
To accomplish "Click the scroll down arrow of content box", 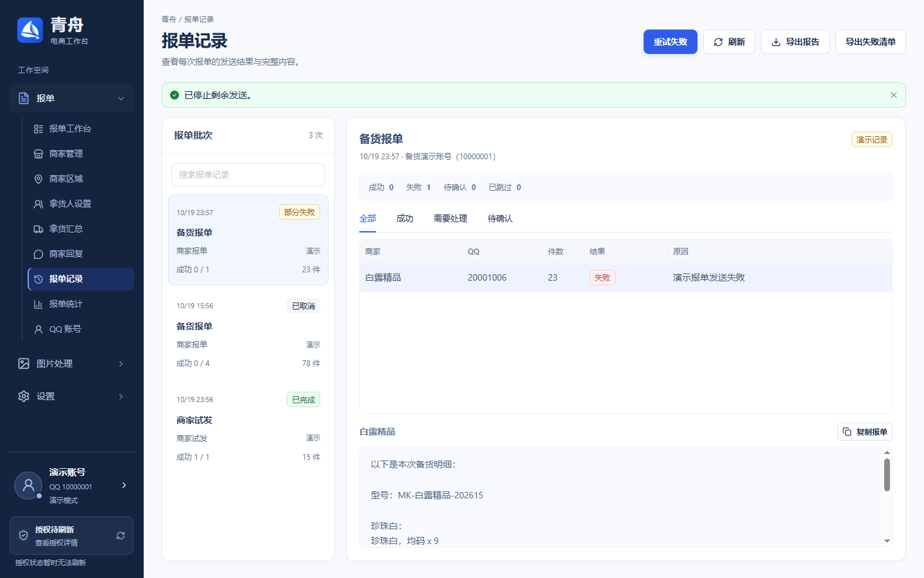I will [887, 541].
